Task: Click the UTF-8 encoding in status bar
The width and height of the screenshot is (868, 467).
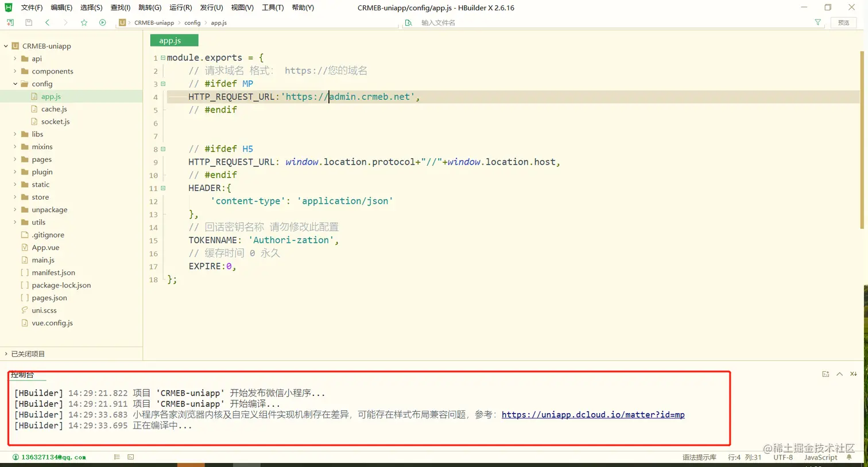Action: point(783,457)
